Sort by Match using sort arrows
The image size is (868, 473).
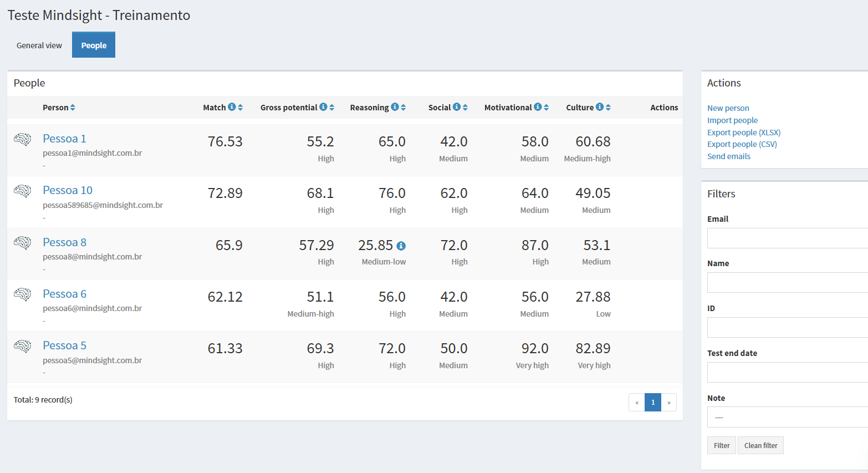(x=241, y=108)
